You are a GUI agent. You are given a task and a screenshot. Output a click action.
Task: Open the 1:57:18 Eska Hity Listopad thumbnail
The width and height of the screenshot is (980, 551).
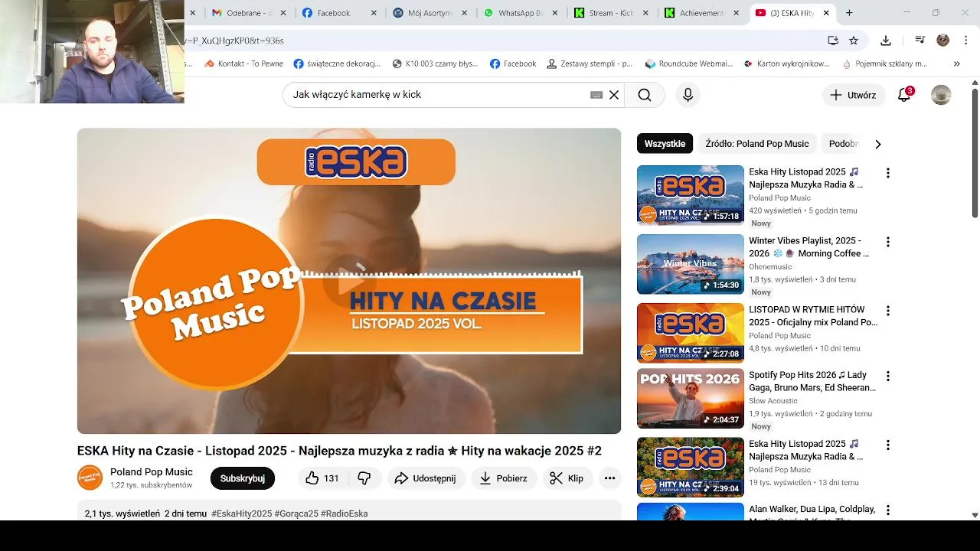click(x=691, y=195)
